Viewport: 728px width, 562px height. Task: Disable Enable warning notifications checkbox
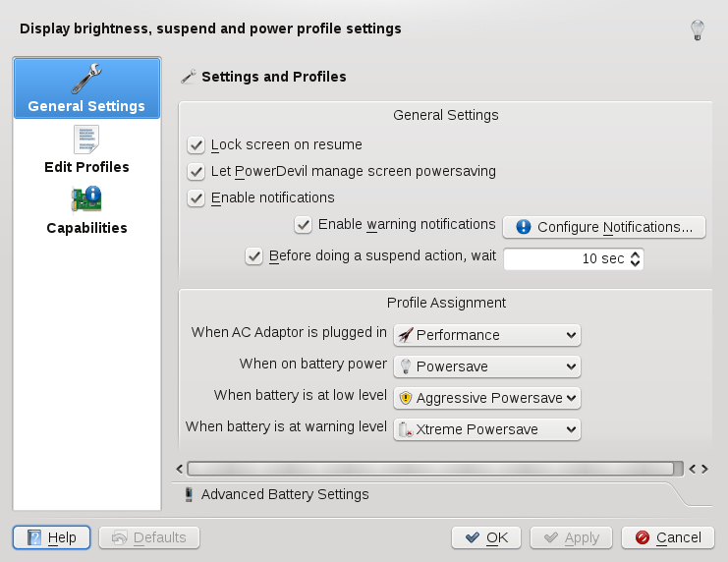pos(304,225)
